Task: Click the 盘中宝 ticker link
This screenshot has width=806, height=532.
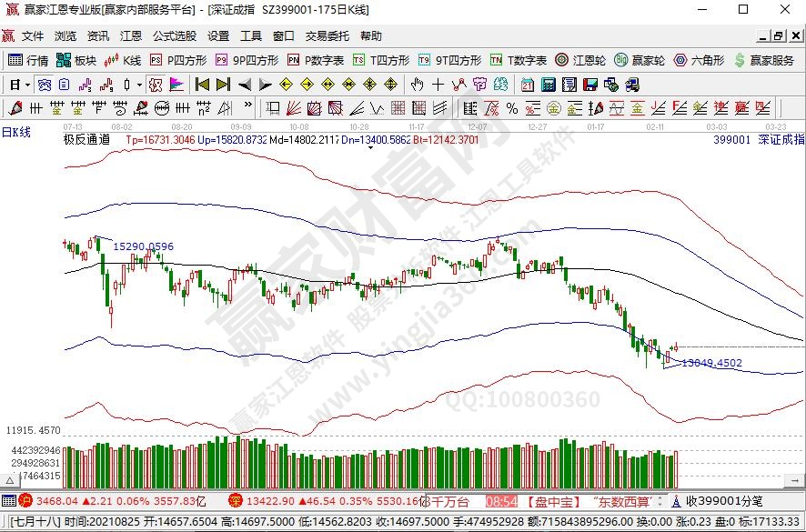Action: 554,501
